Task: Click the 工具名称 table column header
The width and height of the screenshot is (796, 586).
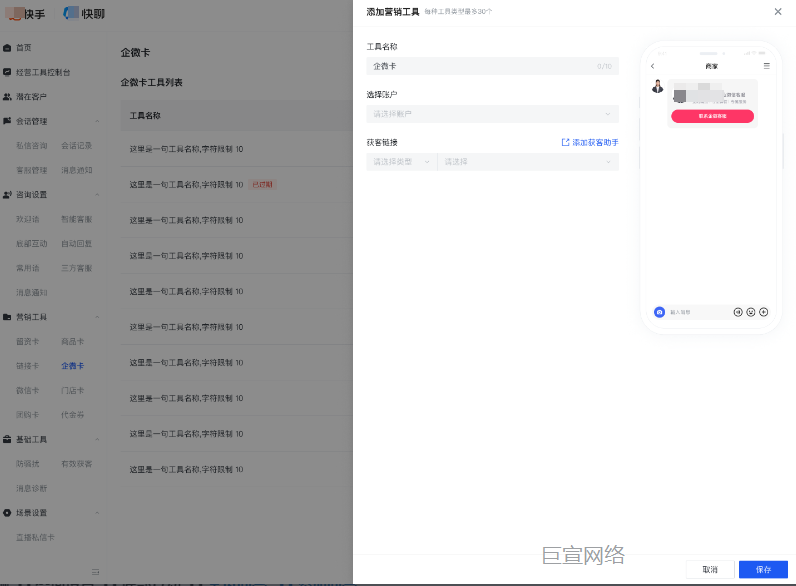Action: click(x=145, y=116)
